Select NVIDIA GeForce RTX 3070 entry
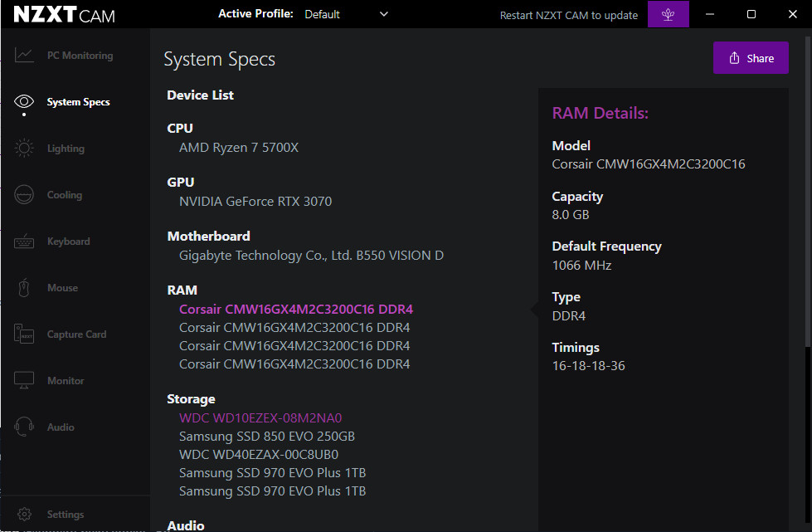Image resolution: width=812 pixels, height=532 pixels. point(255,202)
